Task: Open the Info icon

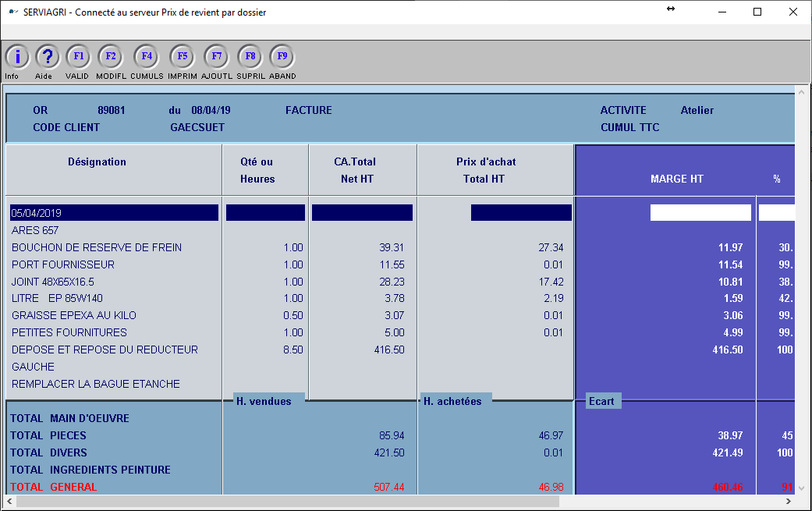Action: point(18,56)
